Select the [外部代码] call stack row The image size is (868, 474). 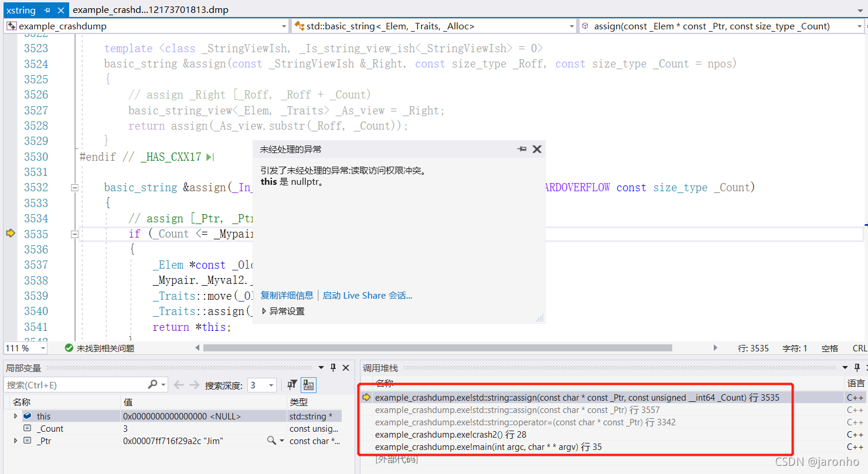coord(397,459)
